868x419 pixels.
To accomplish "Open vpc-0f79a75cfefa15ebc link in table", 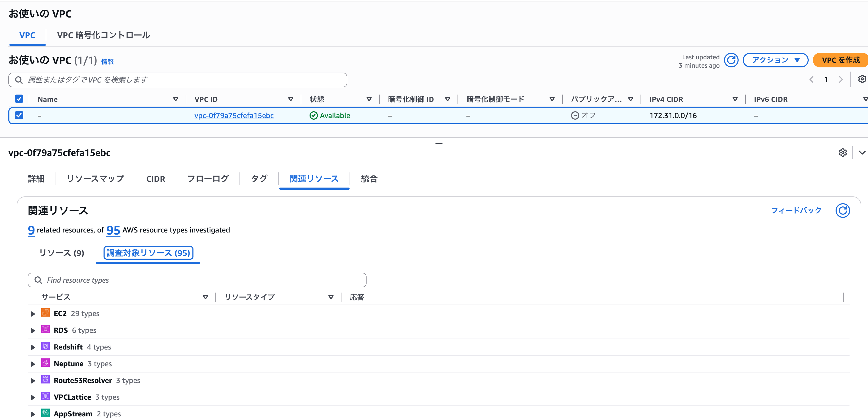I will [x=234, y=115].
